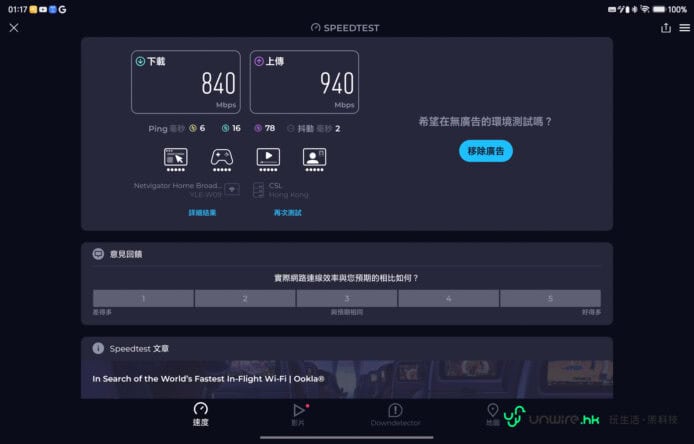This screenshot has width=694, height=444.
Task: Tap the battery 100% status indicator
Action: (670, 9)
